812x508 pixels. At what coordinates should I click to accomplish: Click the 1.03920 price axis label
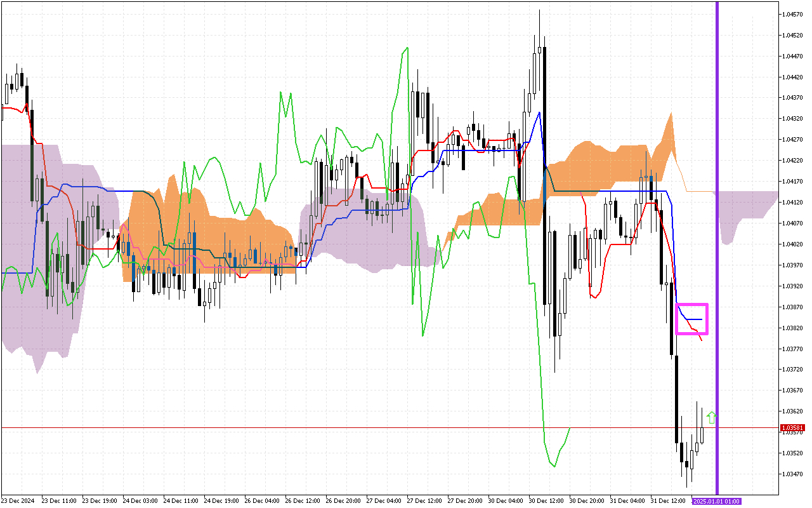tap(791, 286)
